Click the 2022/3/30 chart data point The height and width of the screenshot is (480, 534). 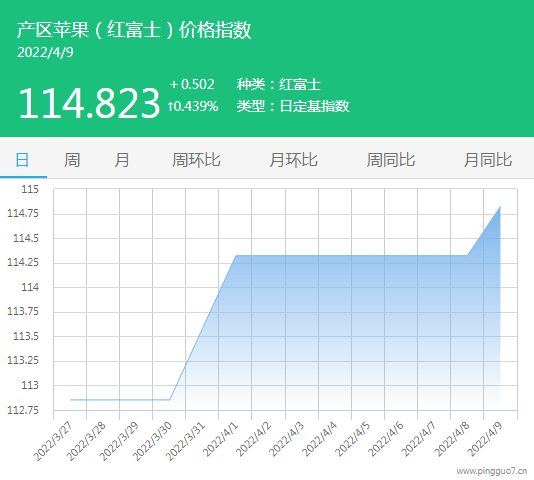pos(170,399)
